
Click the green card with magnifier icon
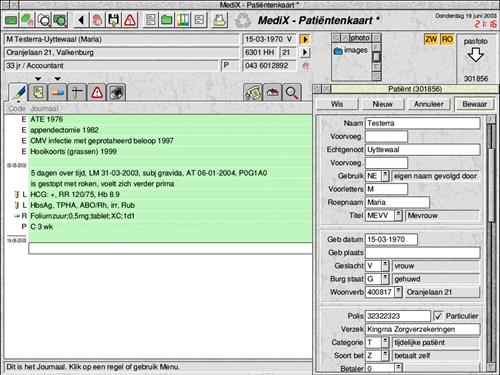pos(60,20)
